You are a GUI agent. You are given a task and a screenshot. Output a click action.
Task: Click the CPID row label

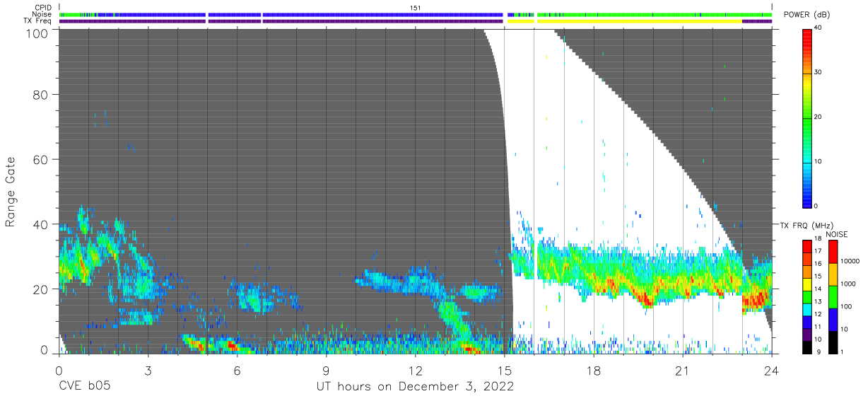44,8
